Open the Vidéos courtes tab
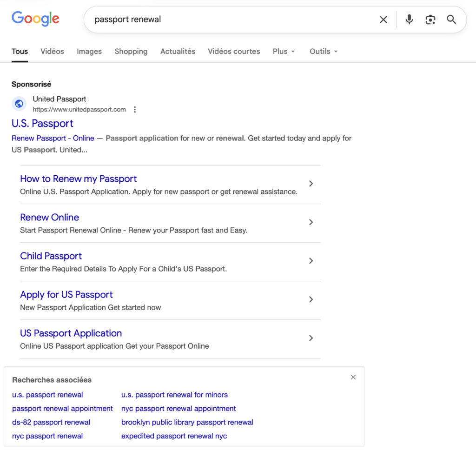 pyautogui.click(x=234, y=52)
